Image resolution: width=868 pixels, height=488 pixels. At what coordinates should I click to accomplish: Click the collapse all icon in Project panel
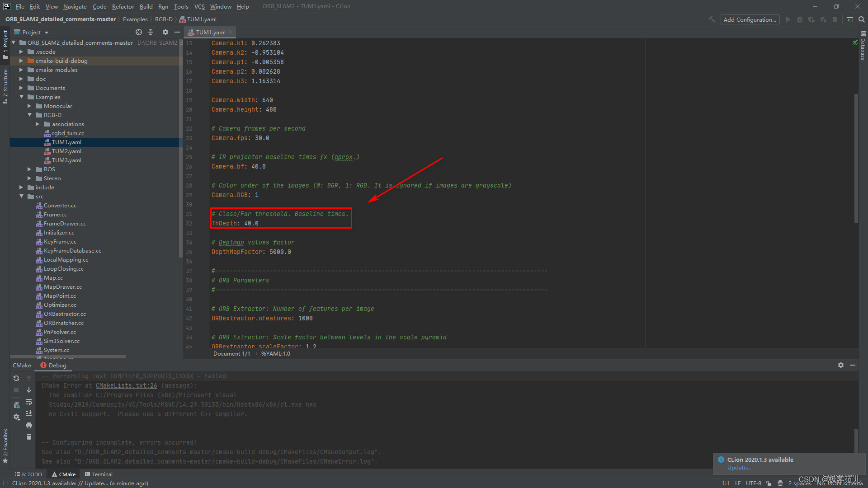tap(151, 32)
